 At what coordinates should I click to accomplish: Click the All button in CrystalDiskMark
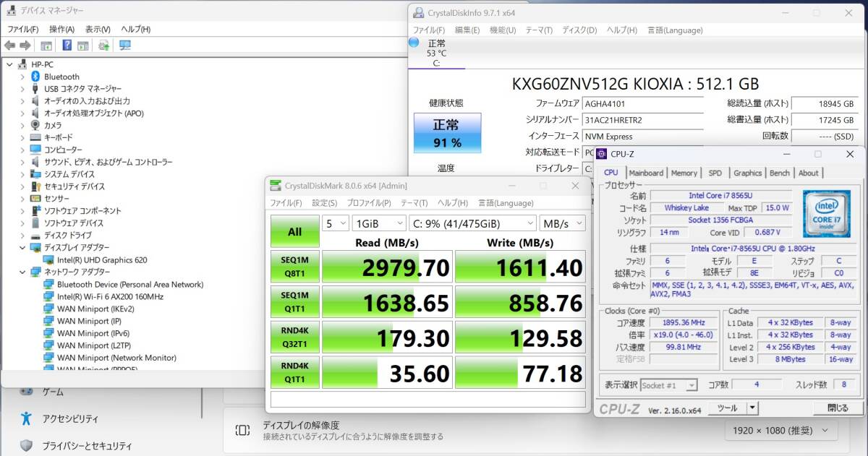(294, 231)
